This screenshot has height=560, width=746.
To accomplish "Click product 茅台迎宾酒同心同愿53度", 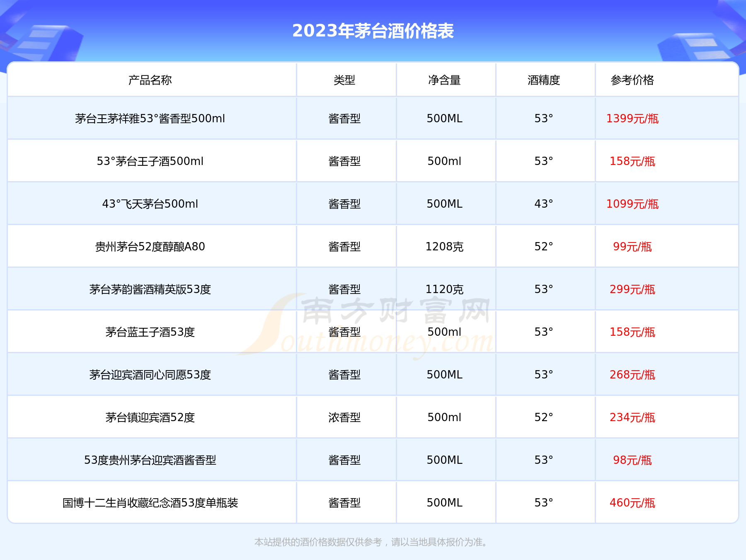I will tap(150, 375).
